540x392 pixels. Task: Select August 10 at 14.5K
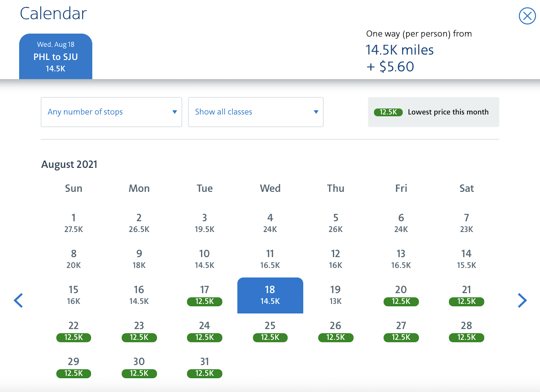(x=205, y=259)
